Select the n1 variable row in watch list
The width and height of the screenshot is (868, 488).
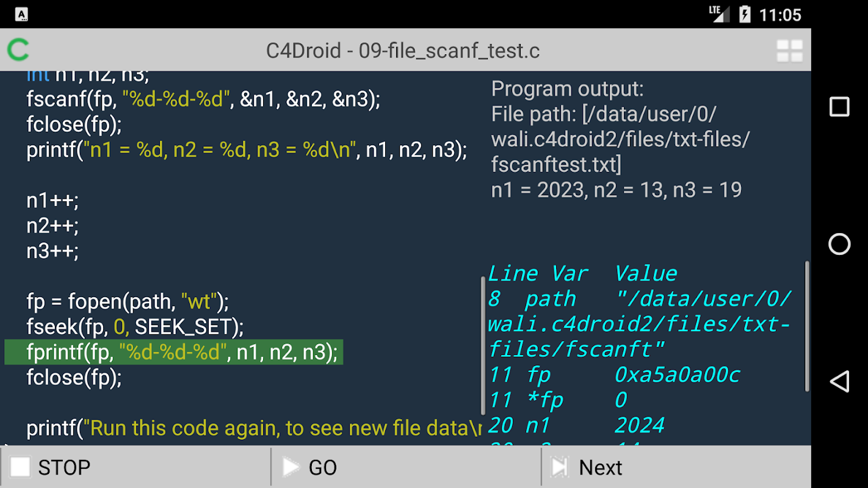(576, 425)
